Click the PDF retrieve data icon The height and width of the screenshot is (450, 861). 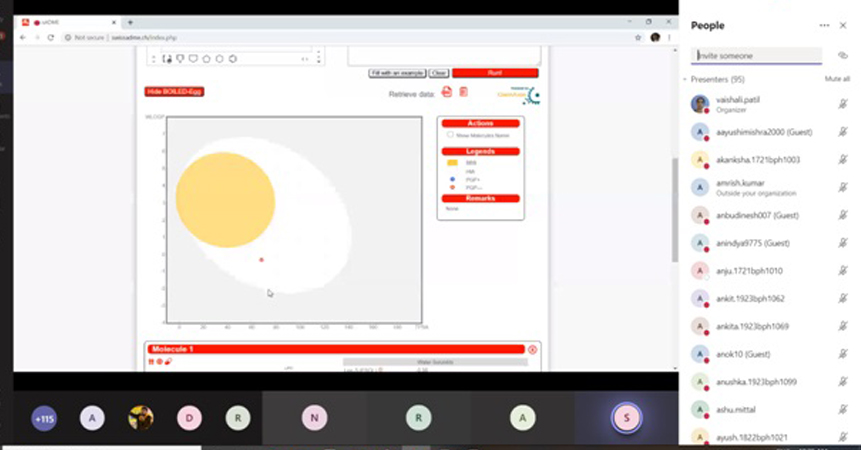pos(447,93)
